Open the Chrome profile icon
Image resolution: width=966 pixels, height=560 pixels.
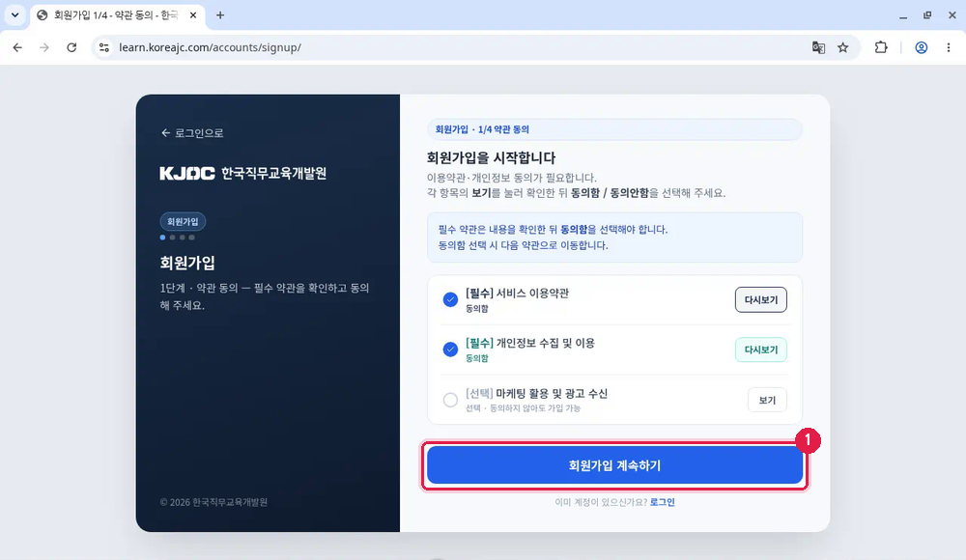click(x=921, y=47)
